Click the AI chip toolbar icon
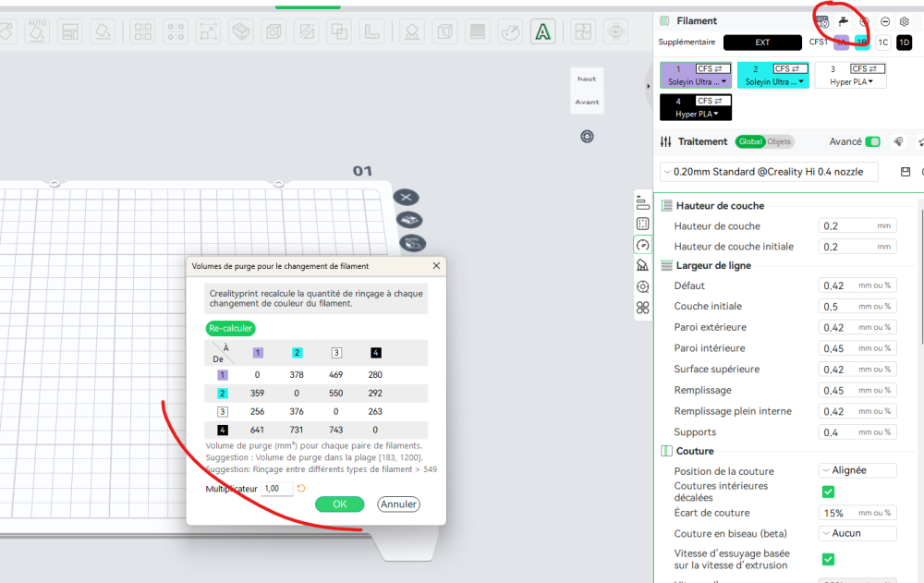The height and width of the screenshot is (583, 924). 615,31
